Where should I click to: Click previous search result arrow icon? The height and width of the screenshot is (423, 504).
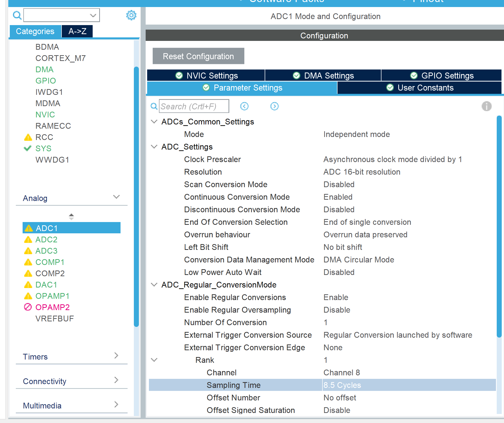244,106
